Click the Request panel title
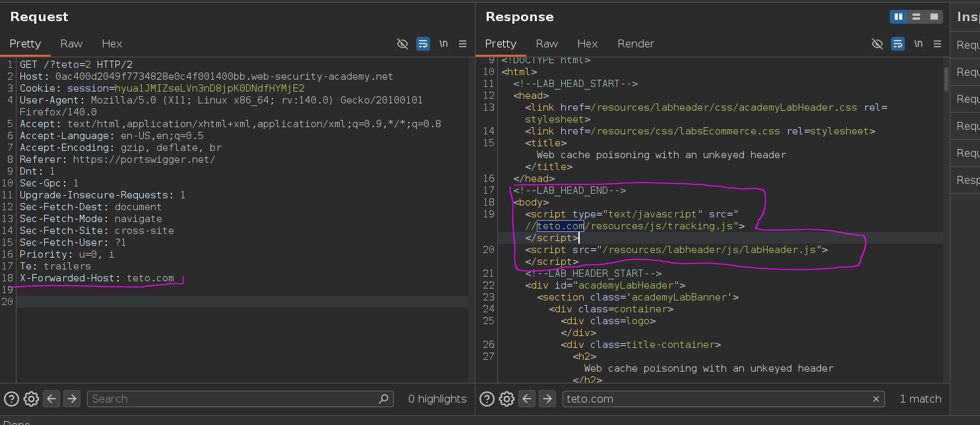This screenshot has width=980, height=425. point(39,16)
